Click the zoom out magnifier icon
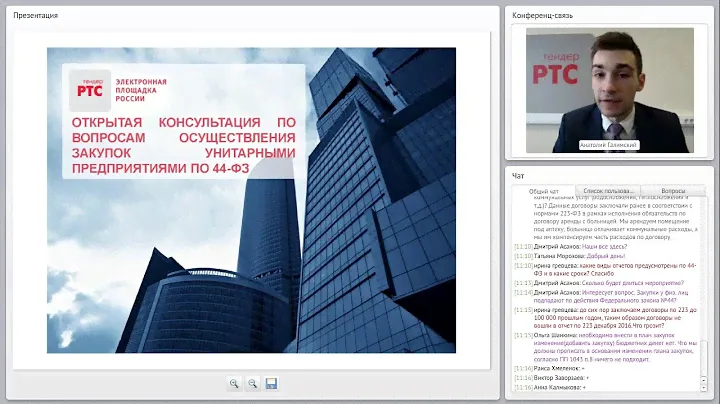Viewport: 720px width, 404px height. pos(253,383)
